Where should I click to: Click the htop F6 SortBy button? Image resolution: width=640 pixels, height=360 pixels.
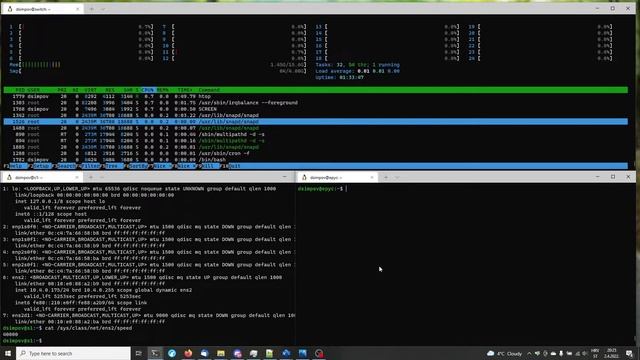click(137, 166)
